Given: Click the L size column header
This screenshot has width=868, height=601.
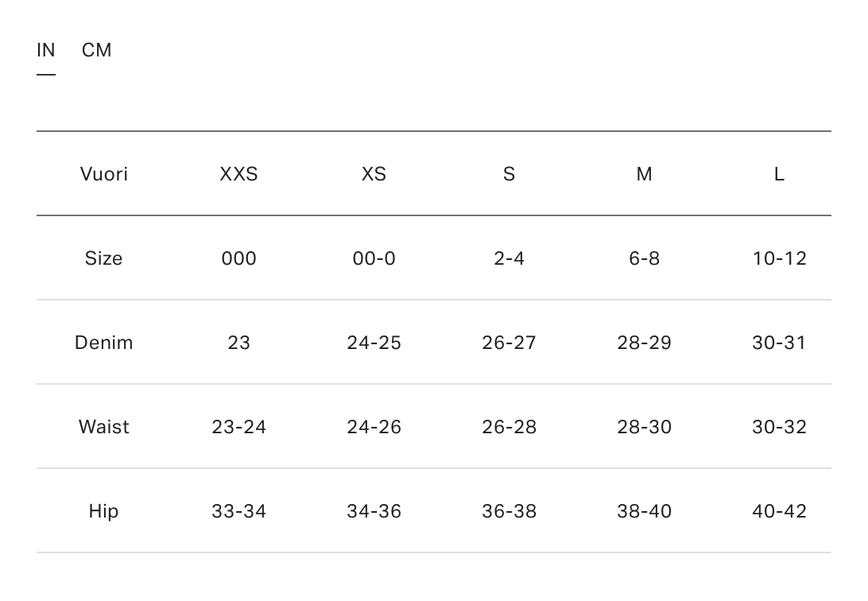Looking at the screenshot, I should pos(780,174).
